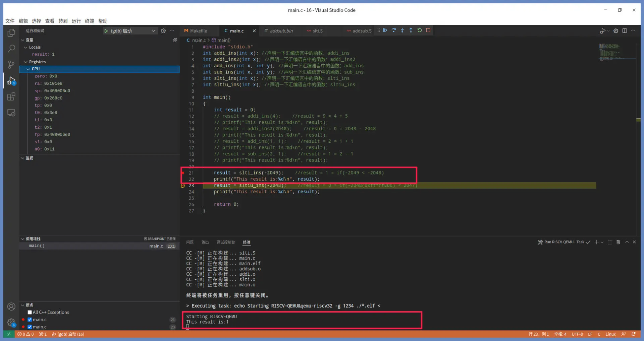The image size is (644, 341).
Task: Click the code minimap preview
Action: pos(616,52)
